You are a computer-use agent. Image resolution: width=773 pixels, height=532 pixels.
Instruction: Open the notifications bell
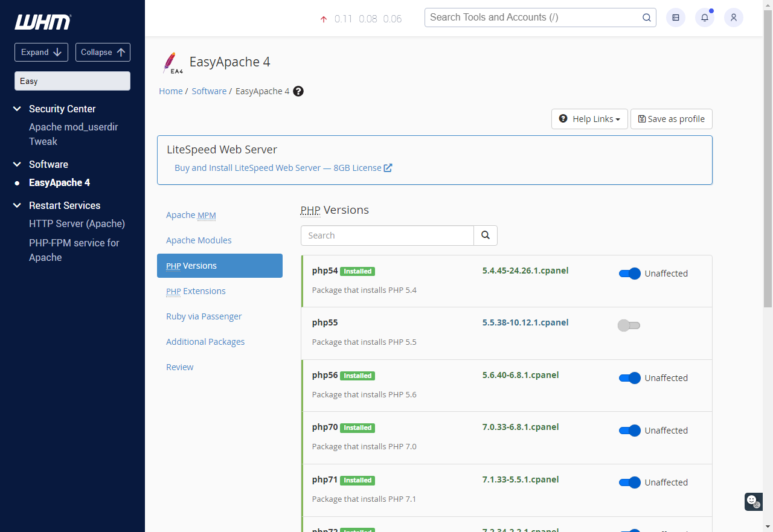[705, 18]
